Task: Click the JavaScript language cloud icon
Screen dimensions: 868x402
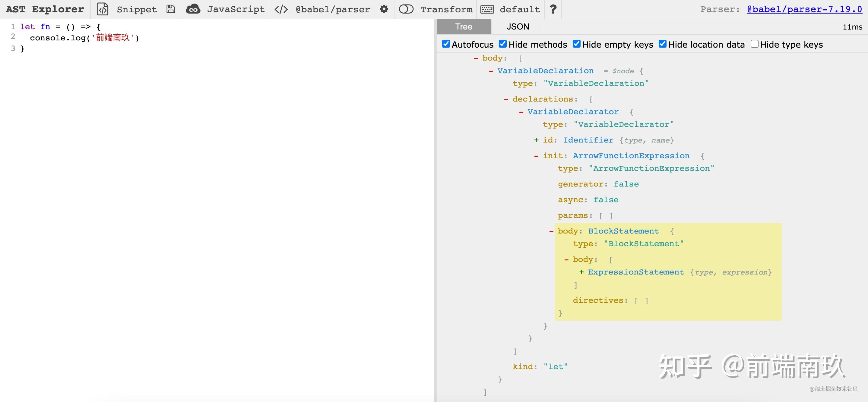Action: (x=193, y=9)
